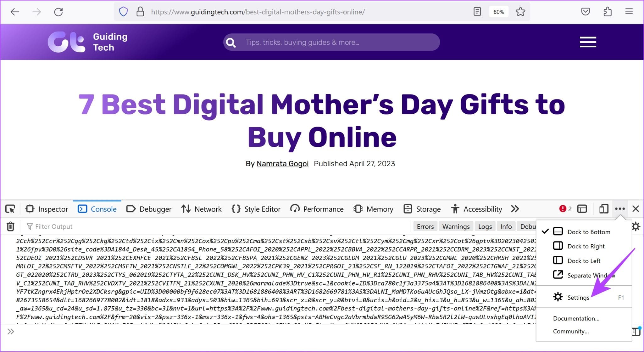Viewport: 644px width, 352px height.
Task: Click the Inspector panel icon
Action: click(x=29, y=208)
